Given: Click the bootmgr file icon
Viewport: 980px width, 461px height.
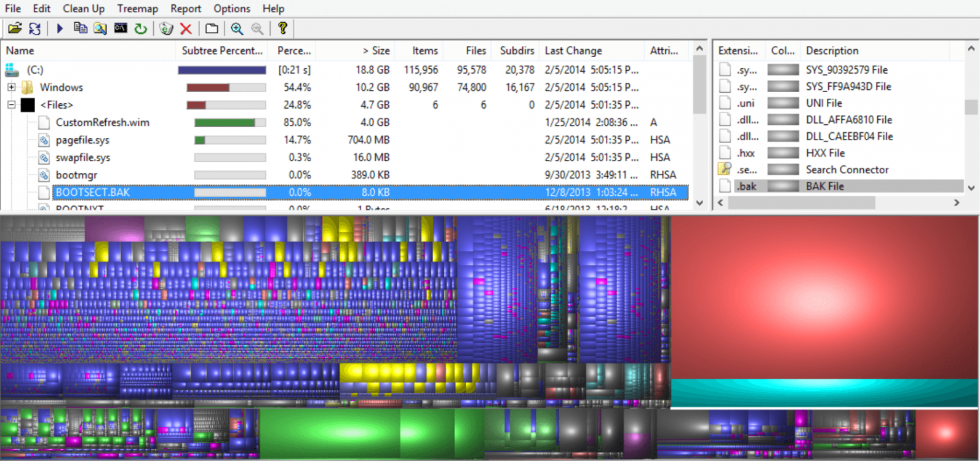Looking at the screenshot, I should 44,175.
